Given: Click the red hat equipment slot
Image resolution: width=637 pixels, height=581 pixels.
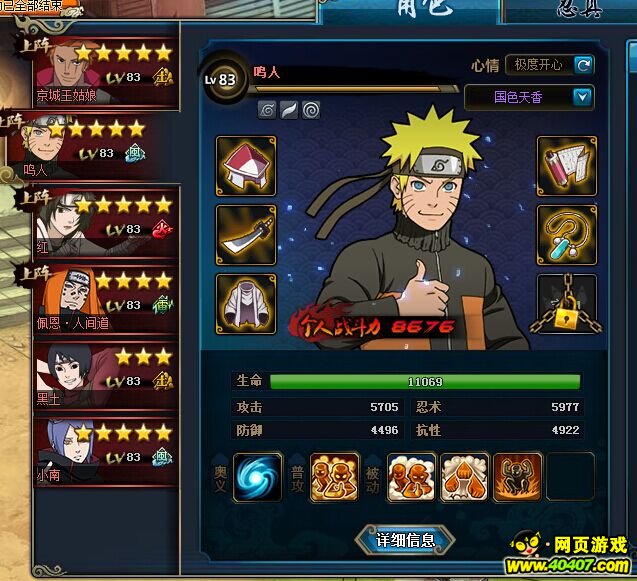Looking at the screenshot, I should (246, 166).
